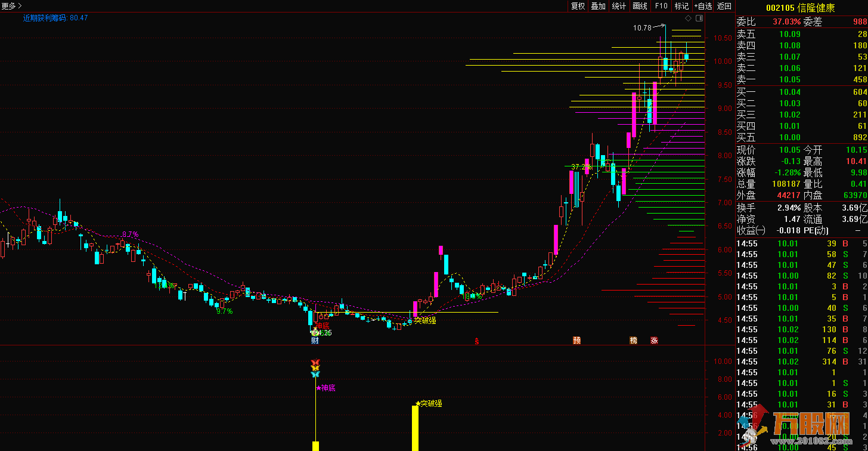This screenshot has height=451, width=868.
Task: Click the yellow 突破强 signal bar
Action: pyautogui.click(x=415, y=428)
